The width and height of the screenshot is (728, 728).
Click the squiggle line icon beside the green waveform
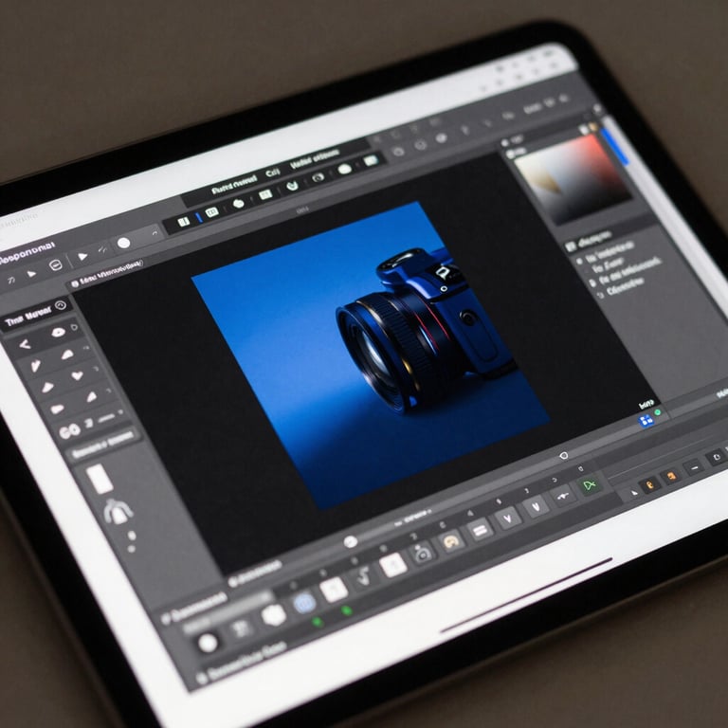click(x=563, y=497)
